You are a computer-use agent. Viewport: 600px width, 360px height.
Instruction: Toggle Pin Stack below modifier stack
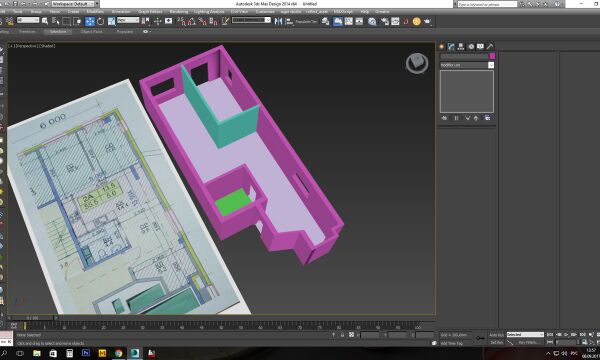pyautogui.click(x=444, y=118)
